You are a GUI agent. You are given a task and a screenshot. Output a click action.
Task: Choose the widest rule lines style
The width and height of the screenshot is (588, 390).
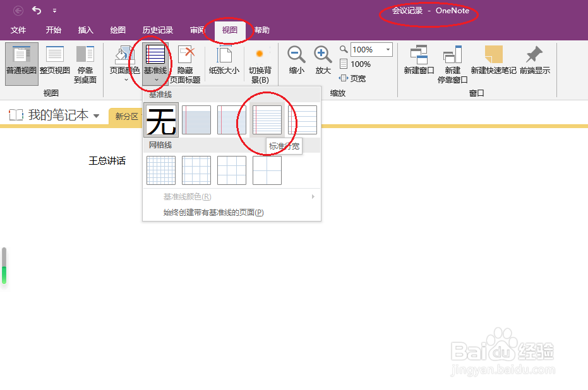303,120
